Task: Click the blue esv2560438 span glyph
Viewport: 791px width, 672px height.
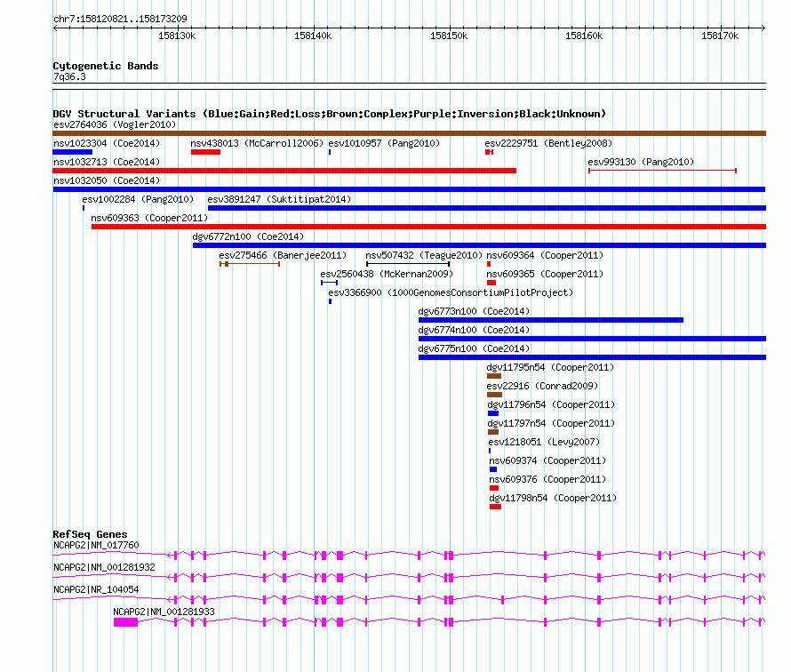Action: [330, 283]
